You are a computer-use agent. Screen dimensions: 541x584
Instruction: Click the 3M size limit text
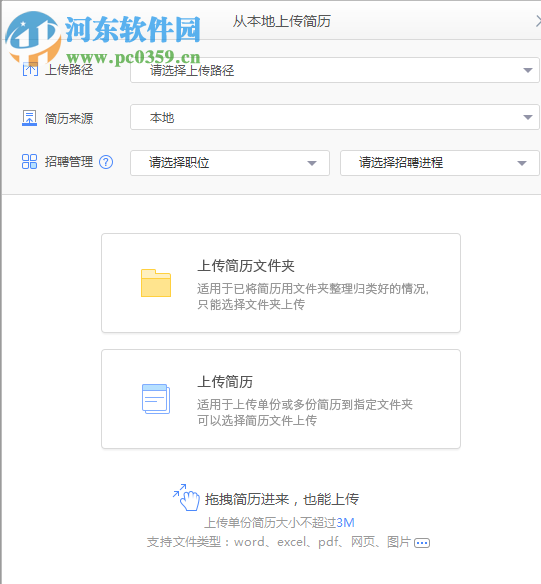(x=346, y=523)
